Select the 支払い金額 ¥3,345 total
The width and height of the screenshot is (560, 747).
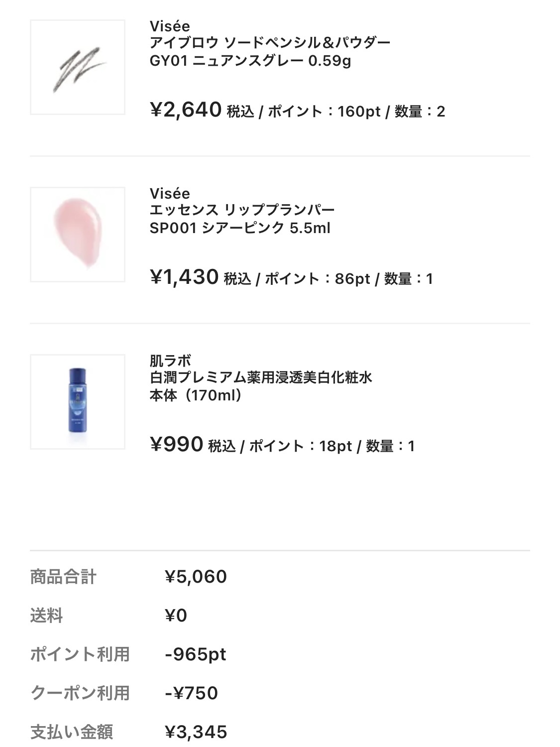tap(196, 732)
